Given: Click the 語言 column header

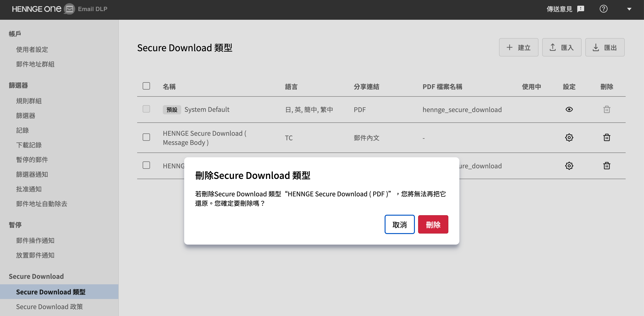Looking at the screenshot, I should pyautogui.click(x=291, y=87).
